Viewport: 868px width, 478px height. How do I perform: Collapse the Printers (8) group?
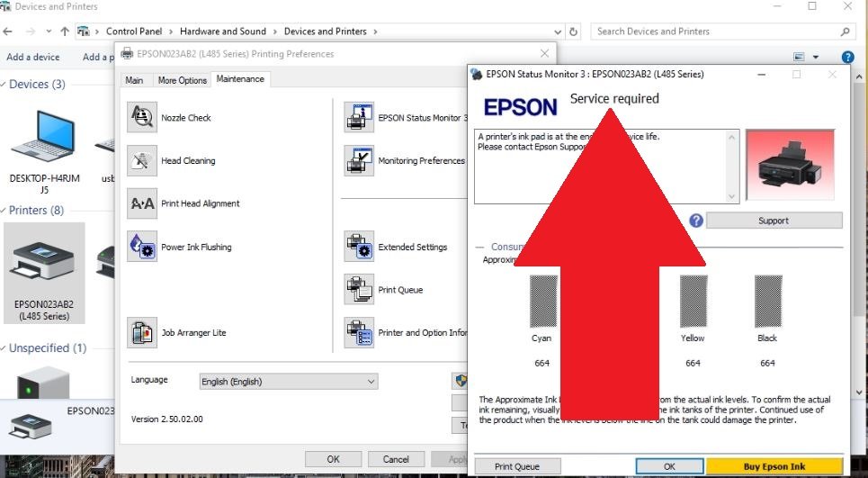click(4, 211)
